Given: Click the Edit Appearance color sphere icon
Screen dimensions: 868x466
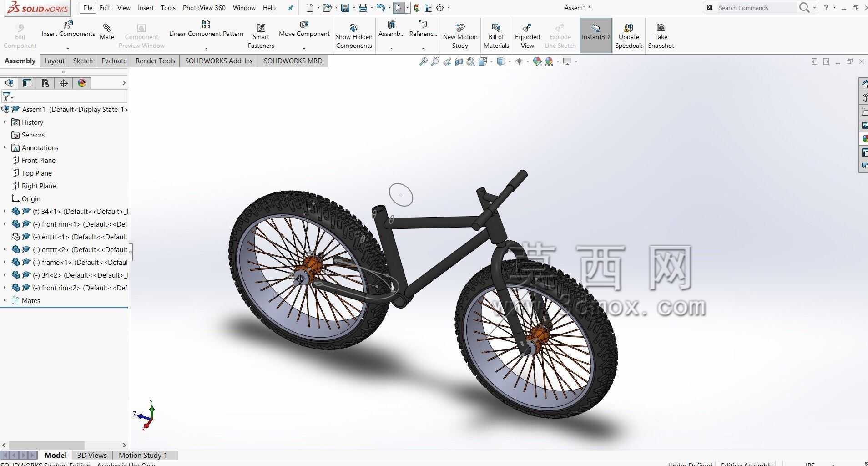Looking at the screenshot, I should click(537, 61).
